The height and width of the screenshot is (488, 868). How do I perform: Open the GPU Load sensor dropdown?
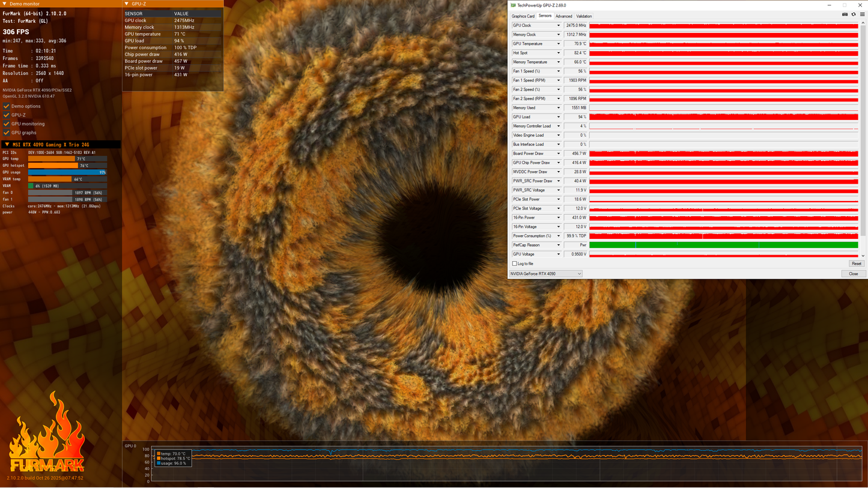[559, 117]
